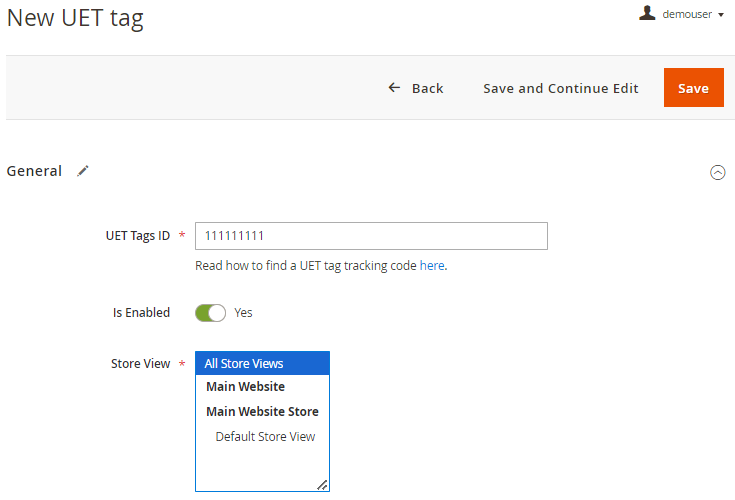The width and height of the screenshot is (735, 500).
Task: Click into the UET Tags ID field
Action: [x=371, y=236]
